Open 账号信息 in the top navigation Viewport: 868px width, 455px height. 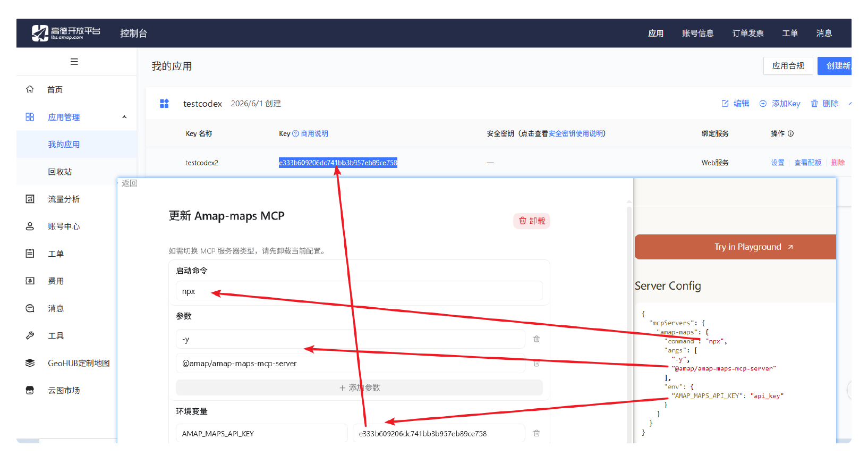[697, 33]
